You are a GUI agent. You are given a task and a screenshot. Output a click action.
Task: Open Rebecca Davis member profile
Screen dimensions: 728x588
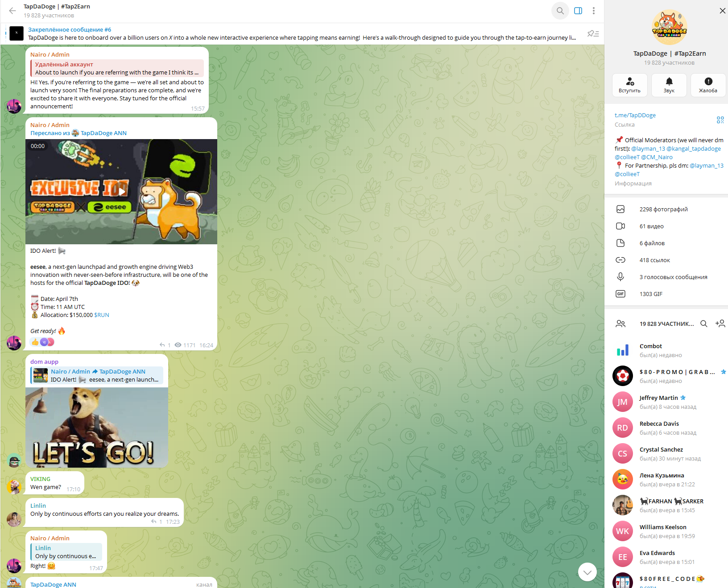pos(666,428)
